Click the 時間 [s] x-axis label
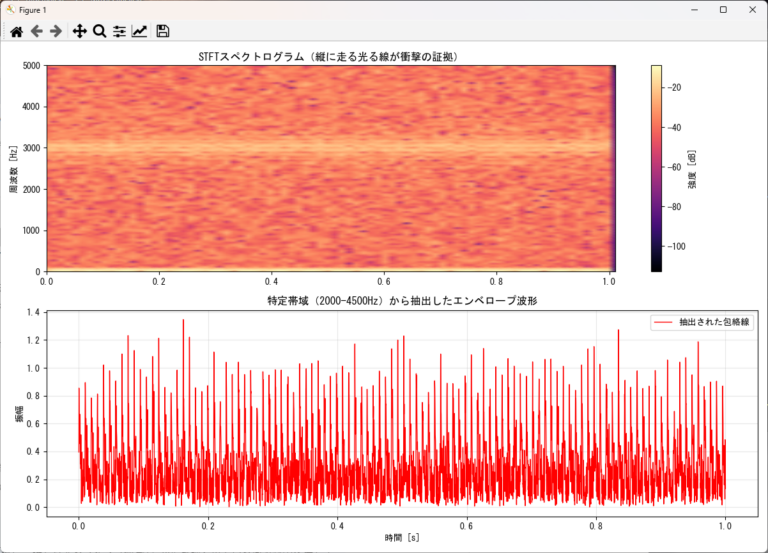Image resolution: width=768 pixels, height=553 pixels. pyautogui.click(x=402, y=538)
